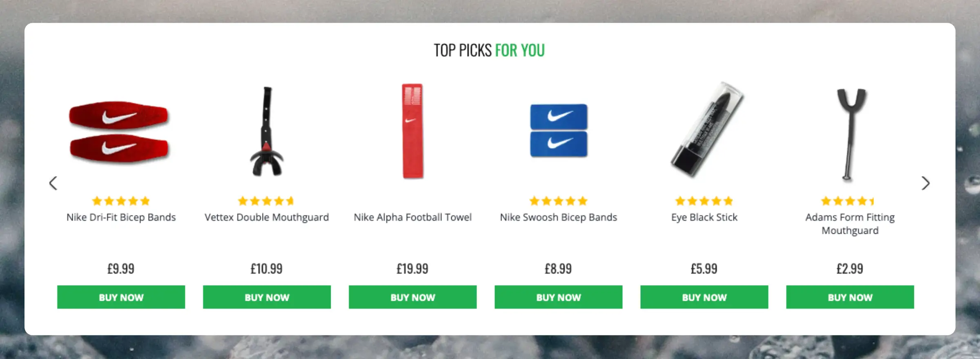The image size is (980, 359).
Task: Buy the £5.99 Eye Black Stick
Action: tap(704, 297)
